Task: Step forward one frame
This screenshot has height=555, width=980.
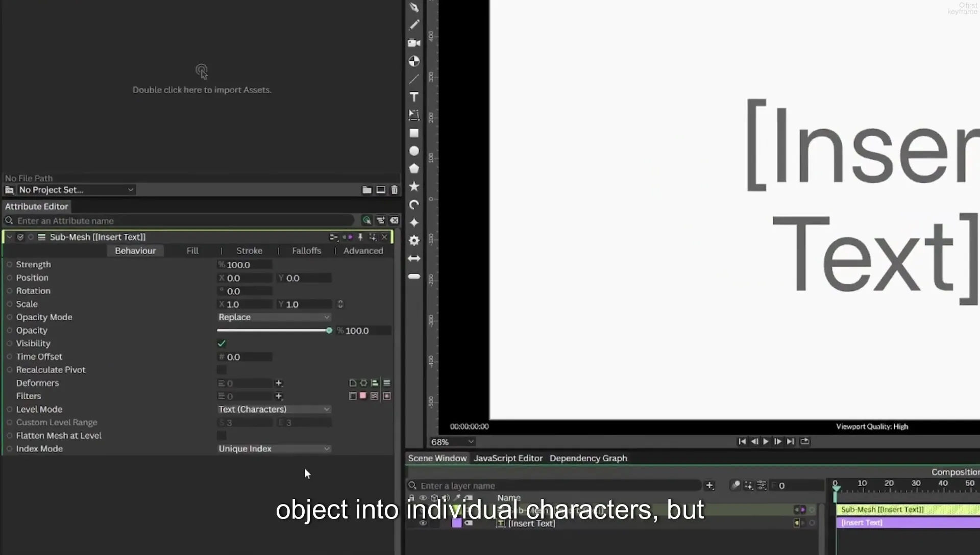Action: coord(777,441)
